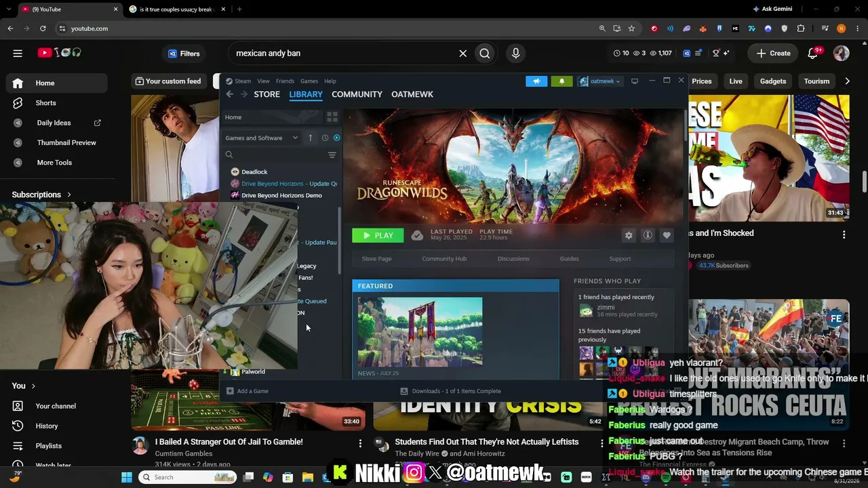Click Add a Game in Steam
868x488 pixels.
pyautogui.click(x=248, y=391)
